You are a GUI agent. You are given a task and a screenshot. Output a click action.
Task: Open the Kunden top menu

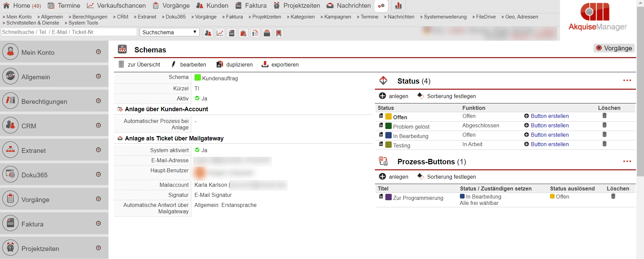(x=212, y=6)
